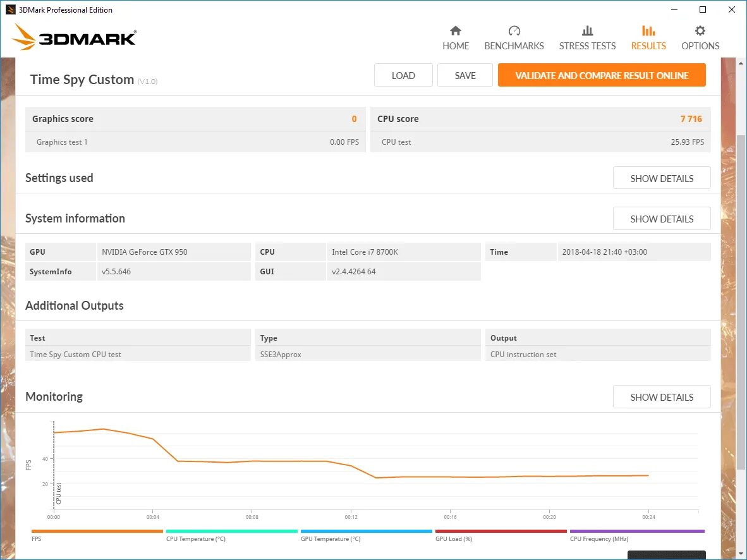Click the 25.93 FPS CPU test value
This screenshot has height=560, width=747.
[687, 142]
